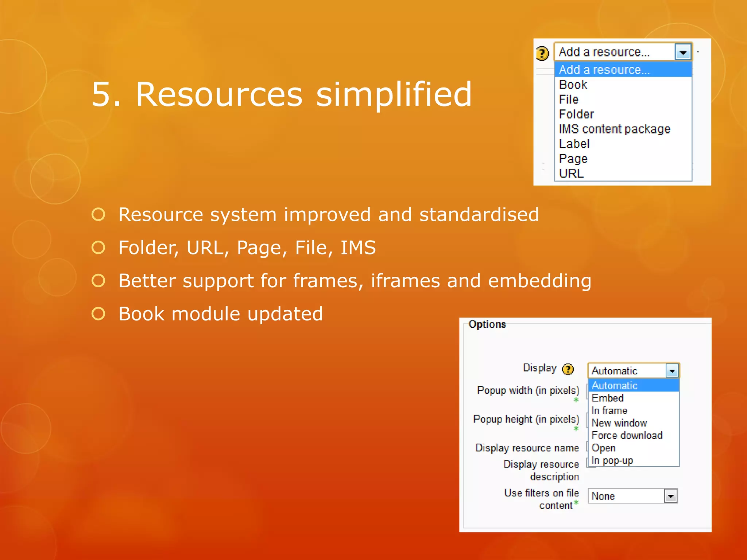Screen dimensions: 747x560
Task: Click the help icon beside Add a resource
Action: click(x=542, y=54)
